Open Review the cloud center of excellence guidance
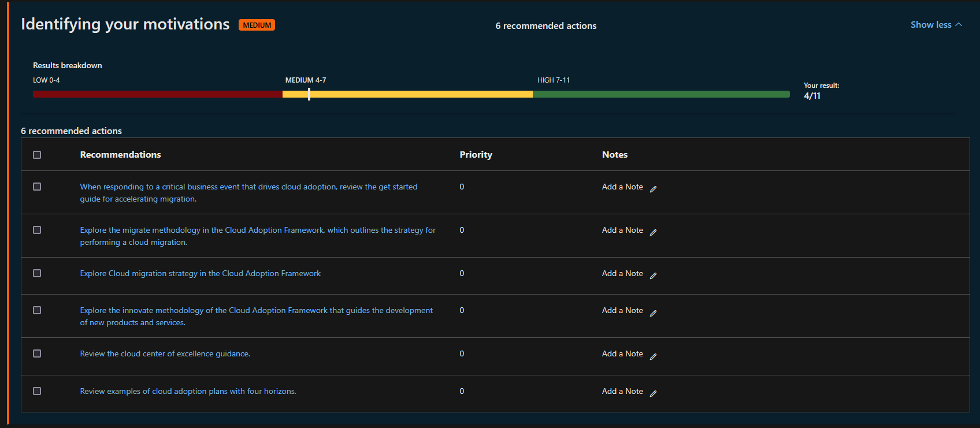This screenshot has width=980, height=428. click(x=165, y=353)
